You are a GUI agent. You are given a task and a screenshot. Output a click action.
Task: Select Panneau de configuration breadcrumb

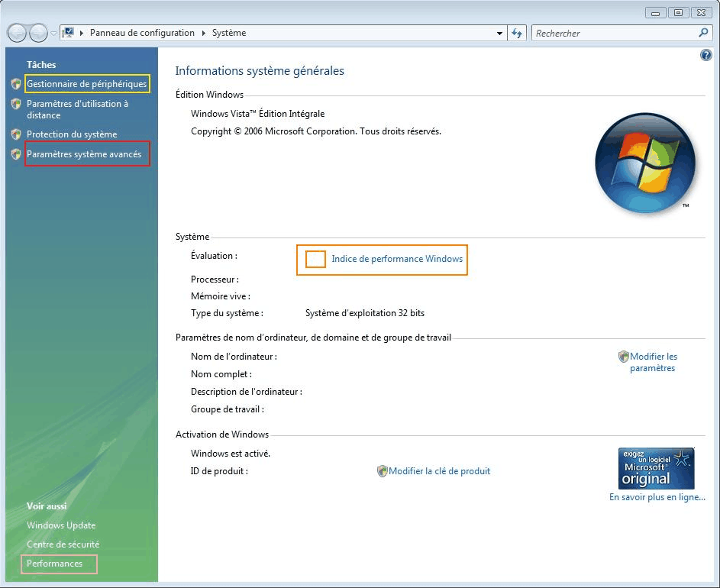(142, 33)
